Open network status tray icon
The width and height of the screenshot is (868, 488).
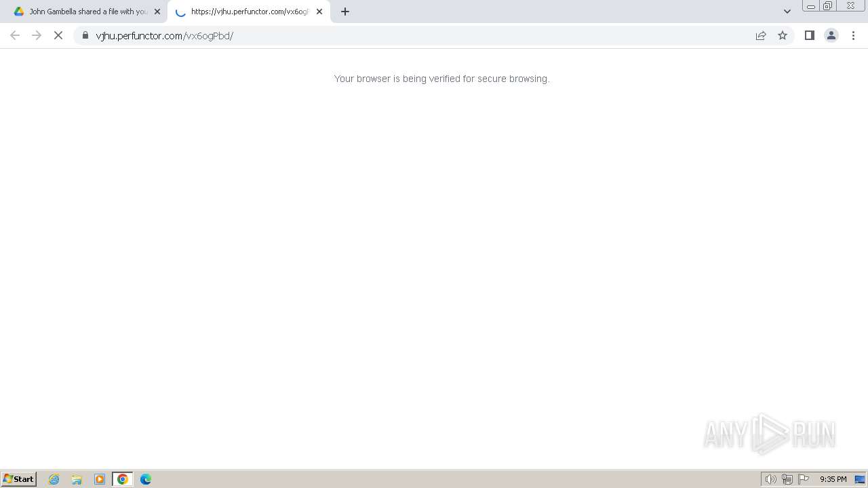[x=787, y=479]
